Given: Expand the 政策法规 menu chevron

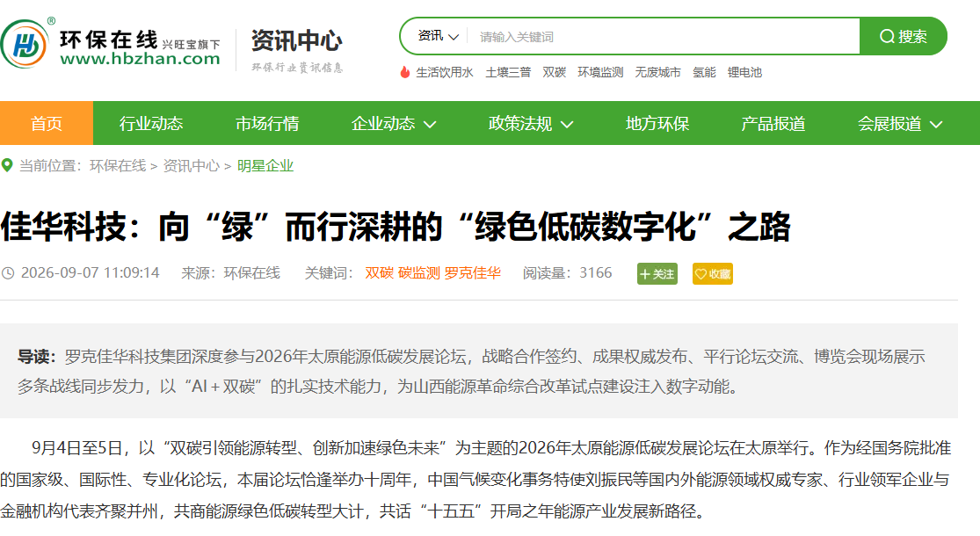Looking at the screenshot, I should point(567,124).
